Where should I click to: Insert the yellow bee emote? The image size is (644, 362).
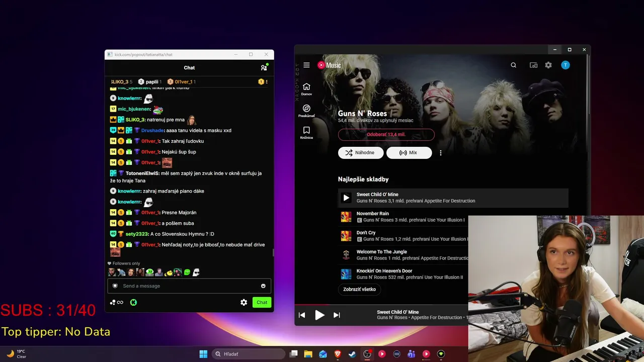tap(169, 273)
